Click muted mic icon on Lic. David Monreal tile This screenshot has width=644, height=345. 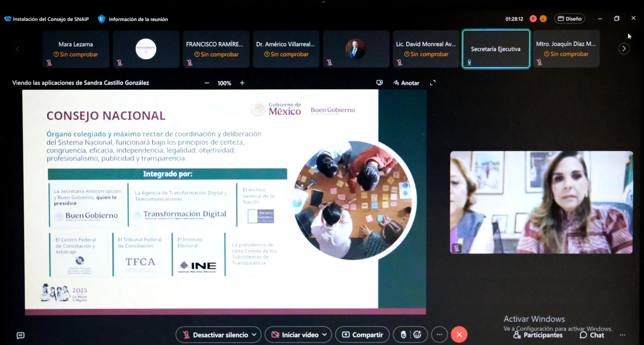[399, 62]
